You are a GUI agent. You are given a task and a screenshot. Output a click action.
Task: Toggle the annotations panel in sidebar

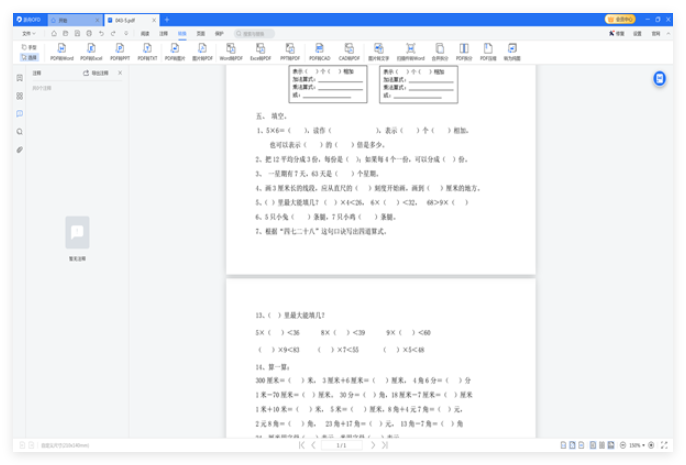pyautogui.click(x=19, y=113)
